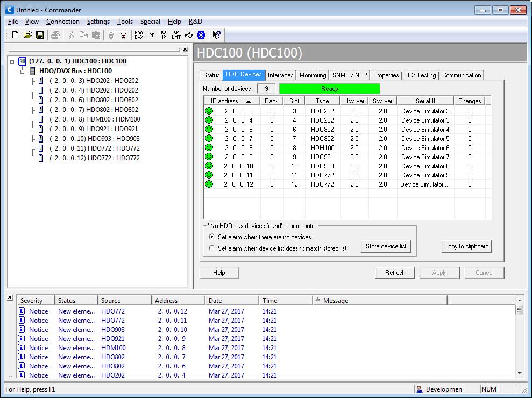
Task: Sort by the IP address column header
Action: point(231,101)
